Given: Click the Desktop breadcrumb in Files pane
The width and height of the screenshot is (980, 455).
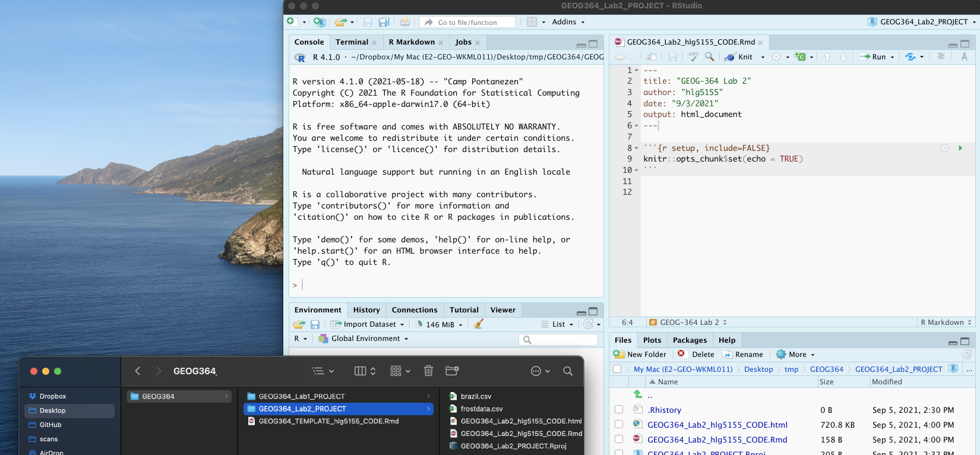Looking at the screenshot, I should coord(758,369).
